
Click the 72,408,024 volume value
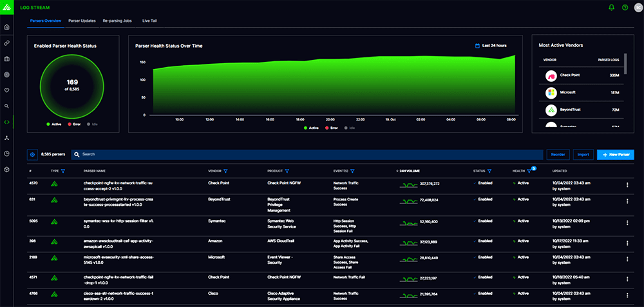(x=428, y=200)
